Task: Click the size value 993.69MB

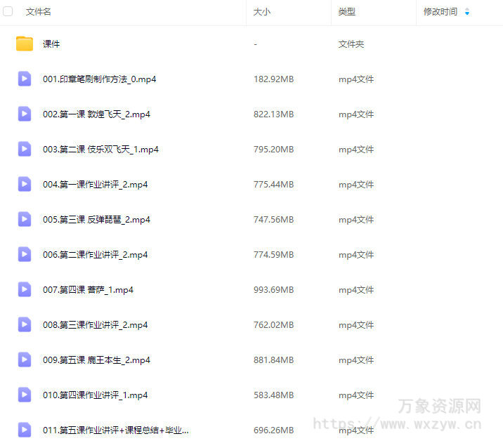Action: tap(274, 290)
